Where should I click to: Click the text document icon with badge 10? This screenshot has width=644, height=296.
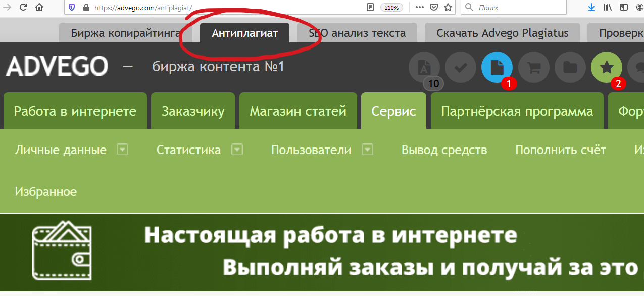424,68
